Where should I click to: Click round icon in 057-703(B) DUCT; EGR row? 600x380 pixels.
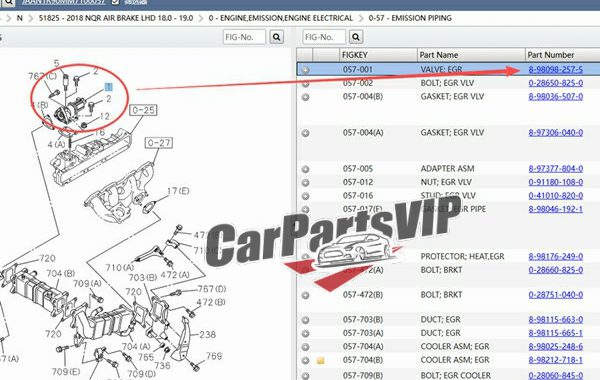(x=305, y=320)
